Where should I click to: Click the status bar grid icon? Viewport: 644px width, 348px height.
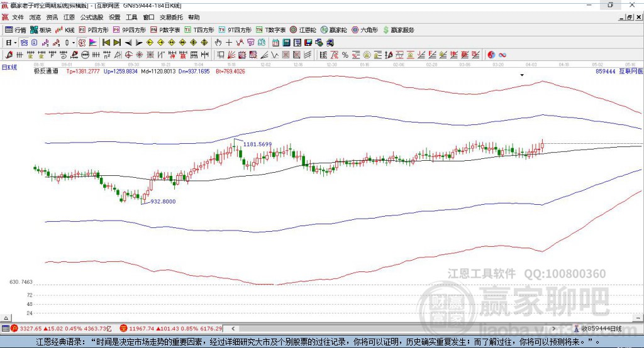point(5,329)
